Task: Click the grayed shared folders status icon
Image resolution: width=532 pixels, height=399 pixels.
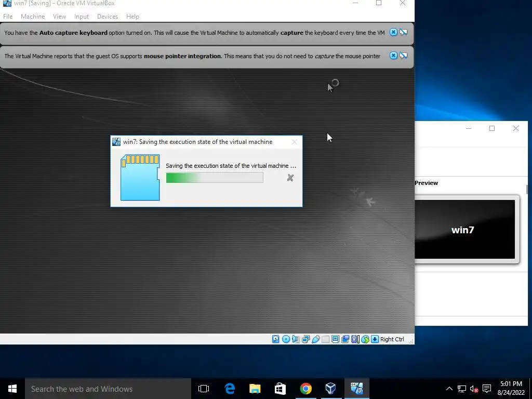Action: pos(325,339)
